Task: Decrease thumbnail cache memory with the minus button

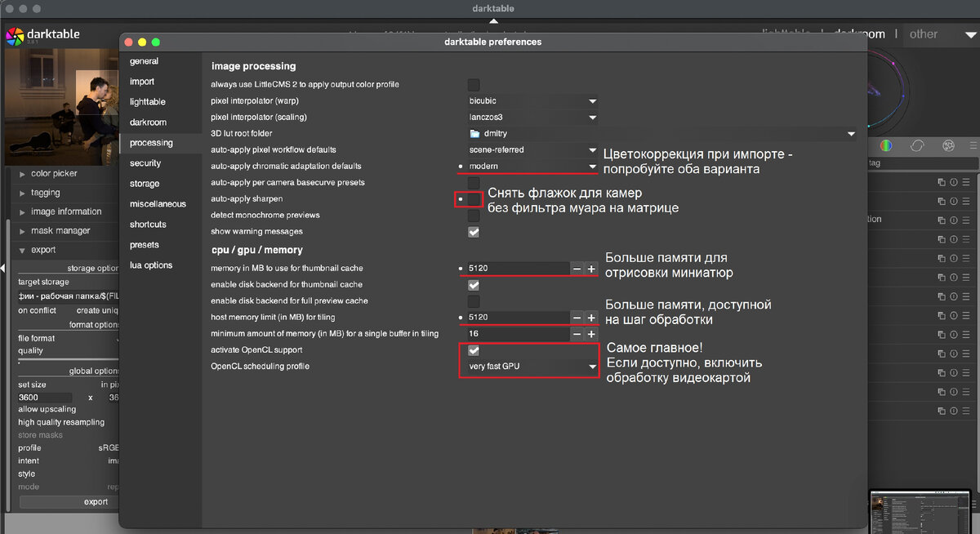Action: click(x=577, y=269)
